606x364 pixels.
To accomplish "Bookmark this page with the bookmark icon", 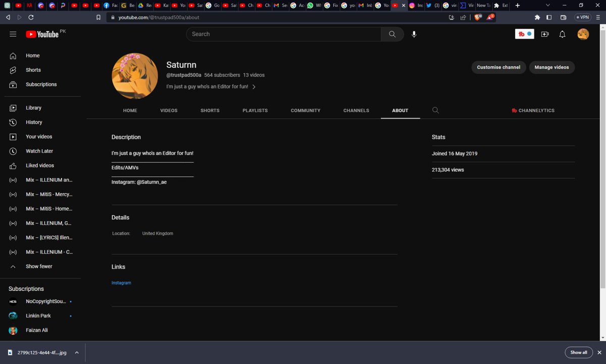I will (98, 17).
